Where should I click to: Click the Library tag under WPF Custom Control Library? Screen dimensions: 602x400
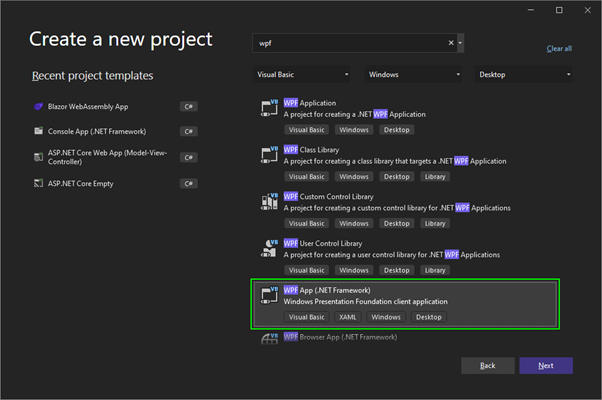click(435, 223)
